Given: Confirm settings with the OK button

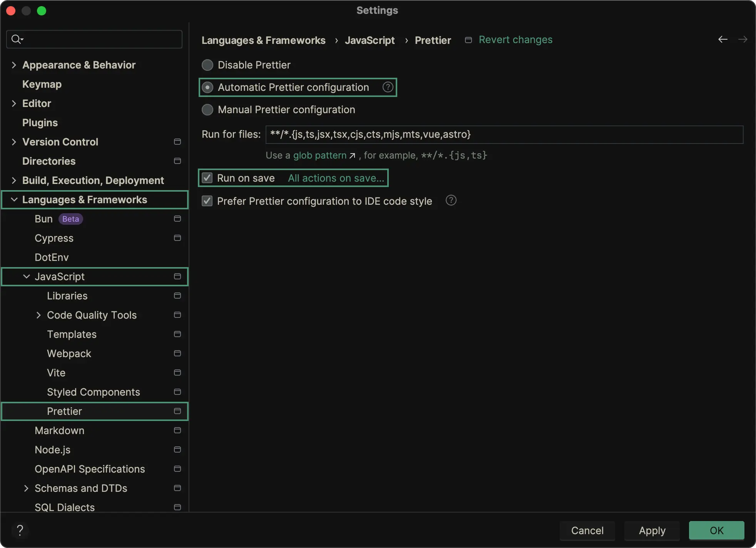Looking at the screenshot, I should click(x=717, y=530).
